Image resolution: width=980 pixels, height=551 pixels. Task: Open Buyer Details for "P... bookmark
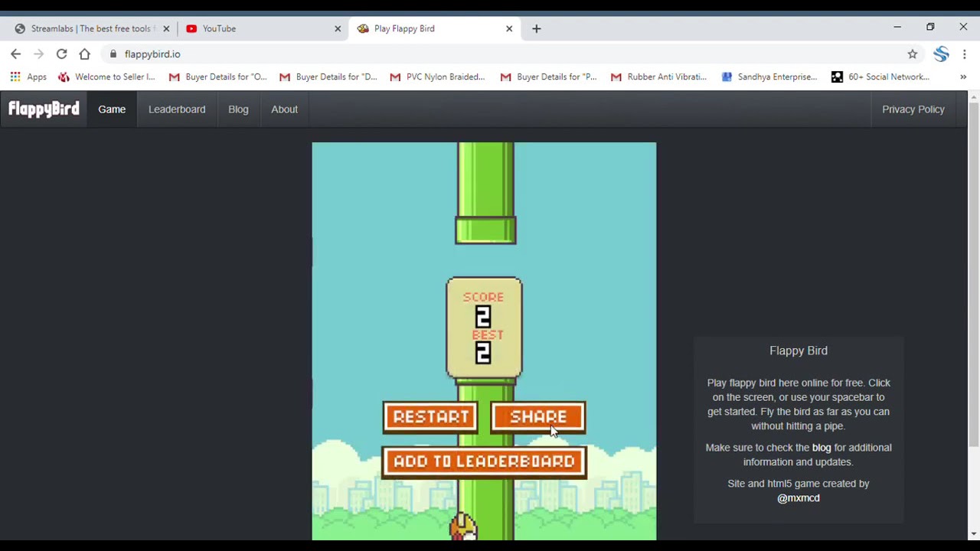tap(549, 77)
